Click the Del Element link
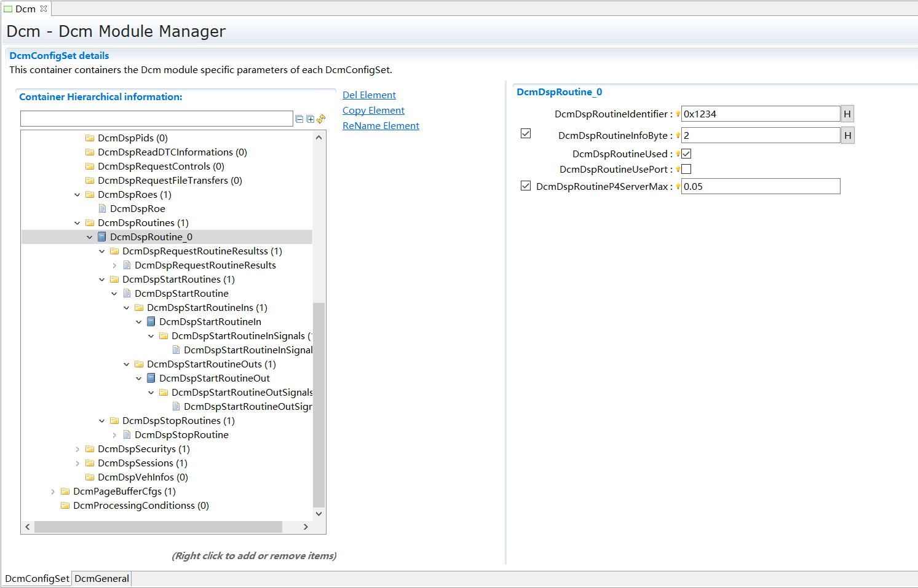The height and width of the screenshot is (588, 918). [369, 95]
